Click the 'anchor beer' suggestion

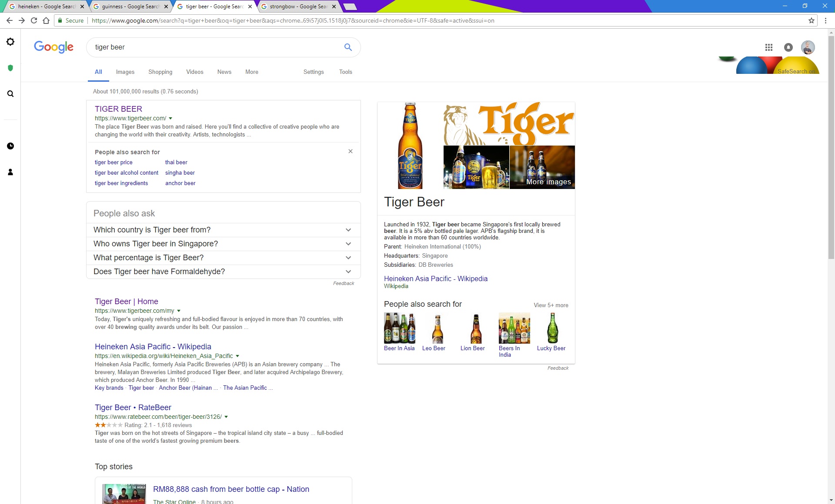180,183
